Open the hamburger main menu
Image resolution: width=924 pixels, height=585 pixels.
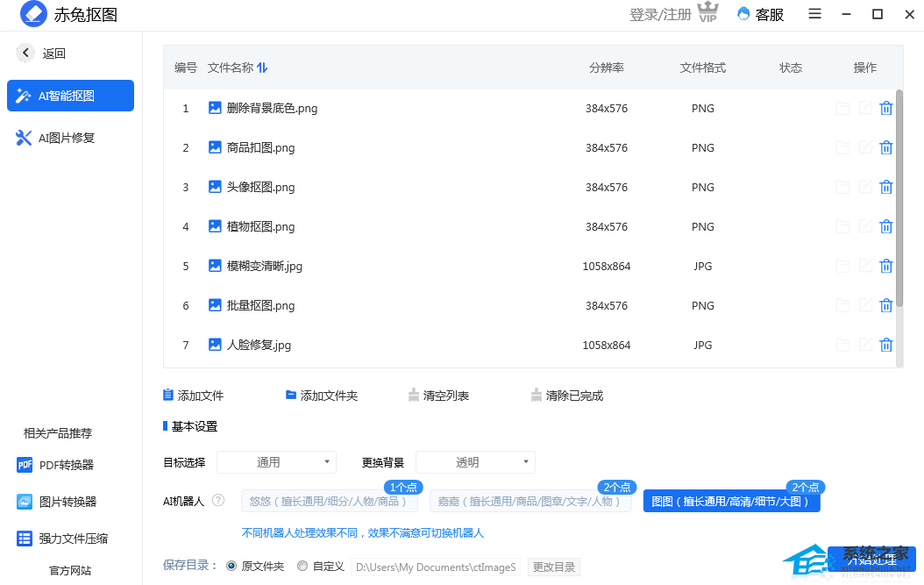[x=814, y=14]
